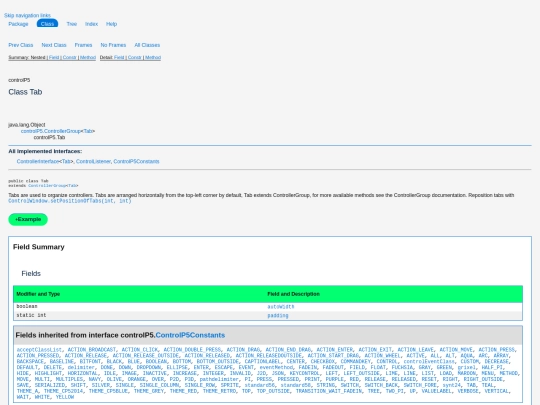This screenshot has width=540, height=405.
Task: Open the eventMethod constant link
Action: click(276, 367)
